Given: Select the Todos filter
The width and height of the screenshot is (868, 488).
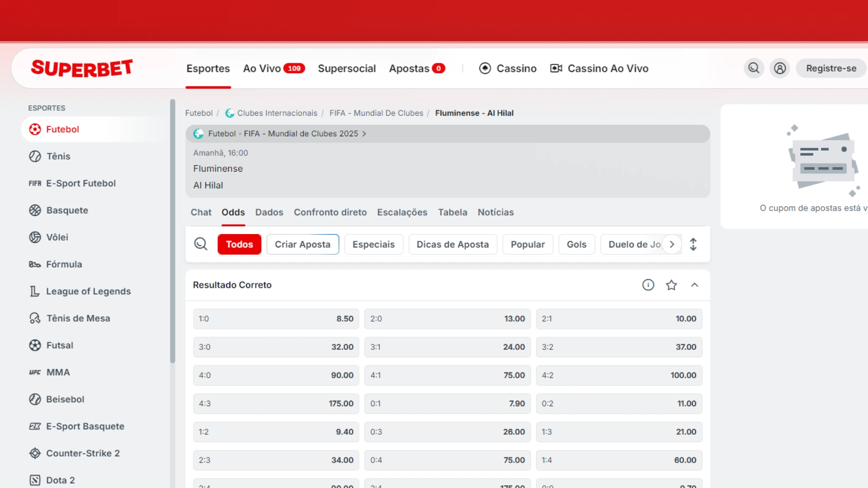Looking at the screenshot, I should [239, 244].
